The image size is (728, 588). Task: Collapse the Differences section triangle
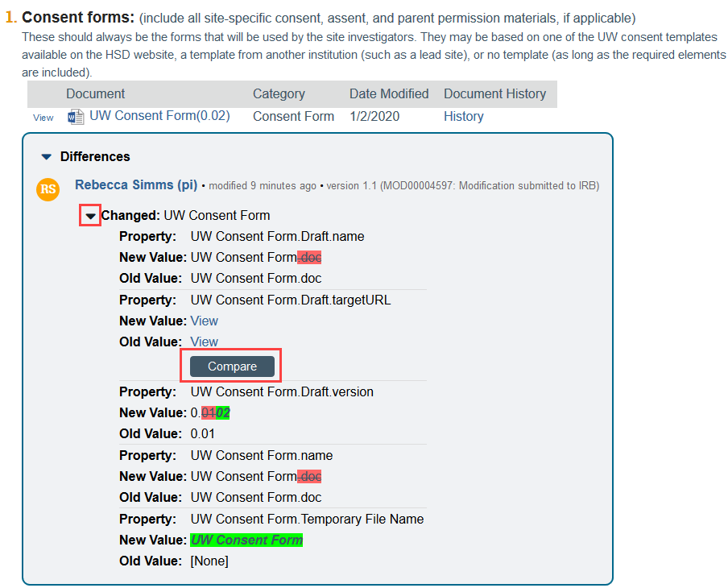click(46, 157)
